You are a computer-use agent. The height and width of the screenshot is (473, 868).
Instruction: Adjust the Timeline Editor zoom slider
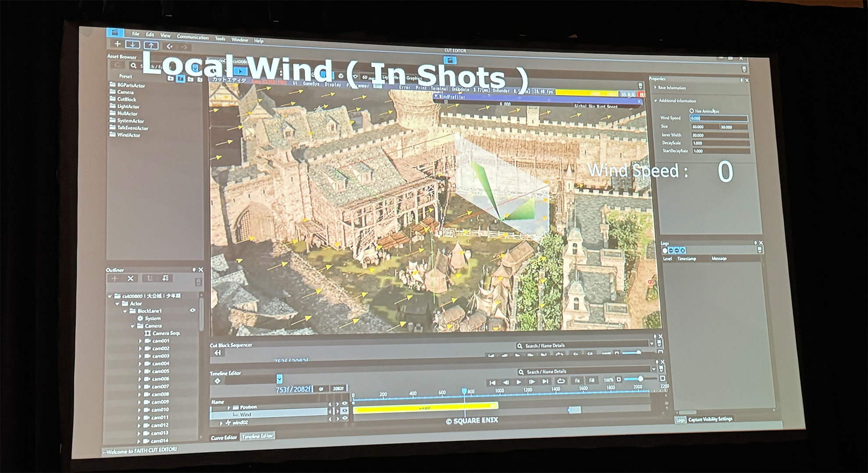point(640,378)
